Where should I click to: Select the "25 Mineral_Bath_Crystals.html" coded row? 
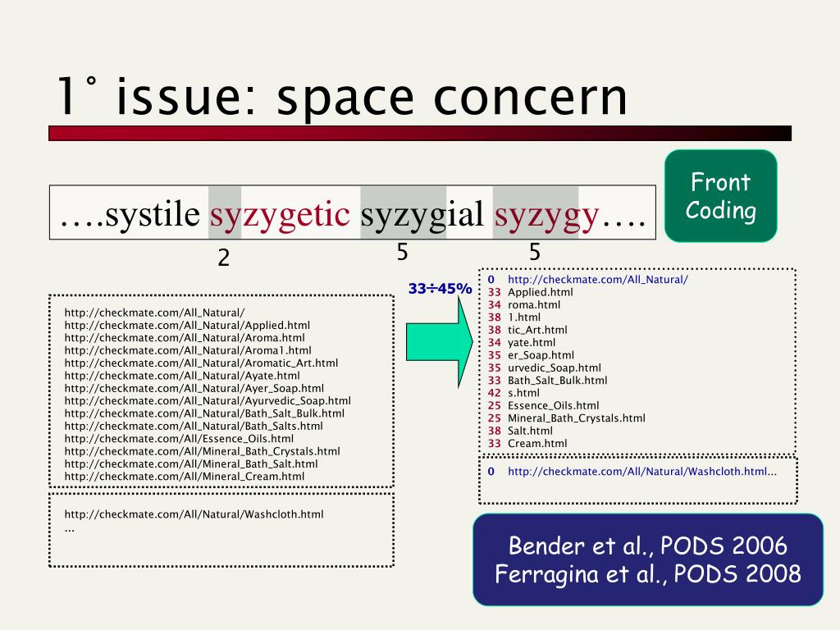[566, 418]
